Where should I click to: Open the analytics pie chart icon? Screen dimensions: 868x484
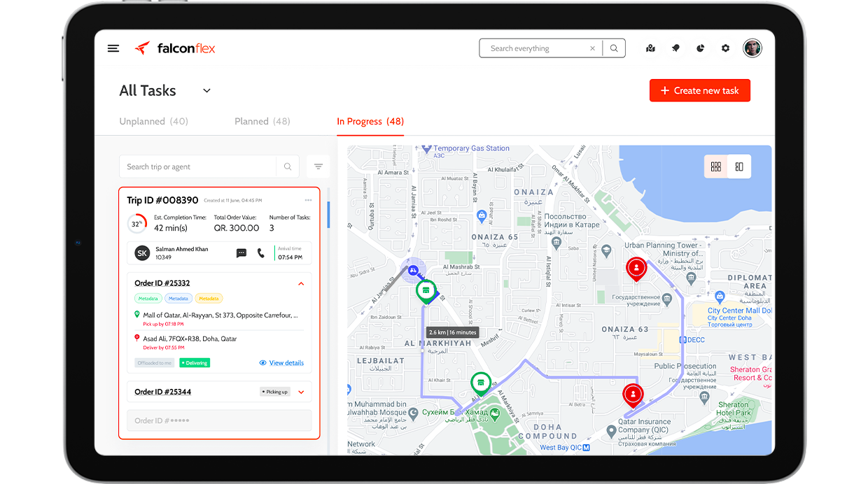pos(701,48)
